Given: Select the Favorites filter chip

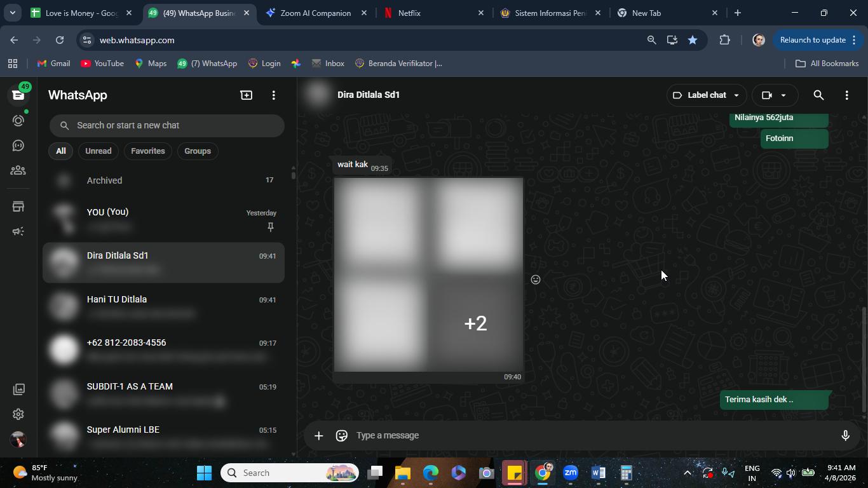Looking at the screenshot, I should (x=148, y=151).
